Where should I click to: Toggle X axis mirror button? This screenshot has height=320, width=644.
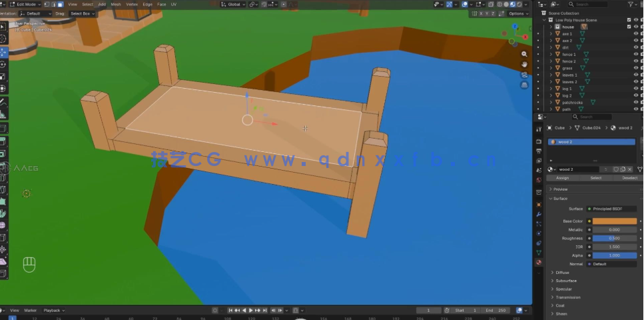click(482, 13)
